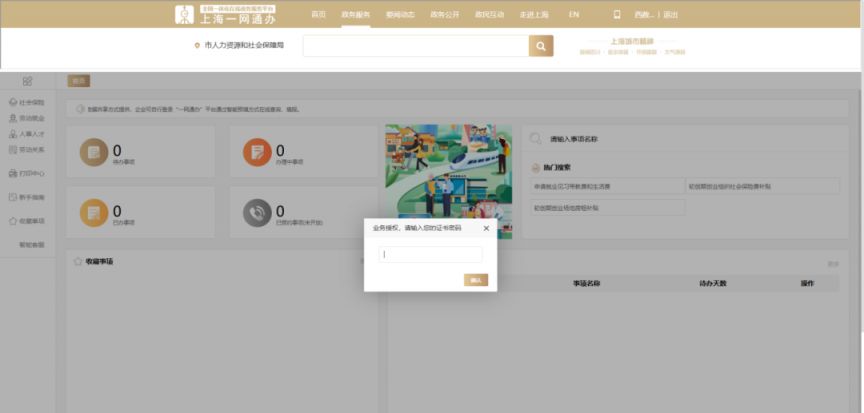Open 智能客服 in the sidebar
The width and height of the screenshot is (864, 413).
[x=31, y=245]
